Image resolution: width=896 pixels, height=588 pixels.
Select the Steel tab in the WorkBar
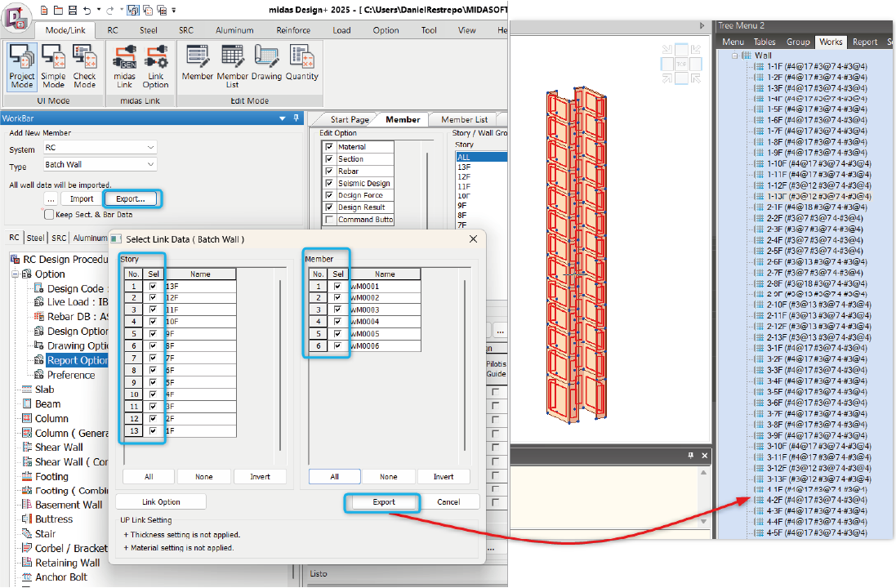point(35,238)
